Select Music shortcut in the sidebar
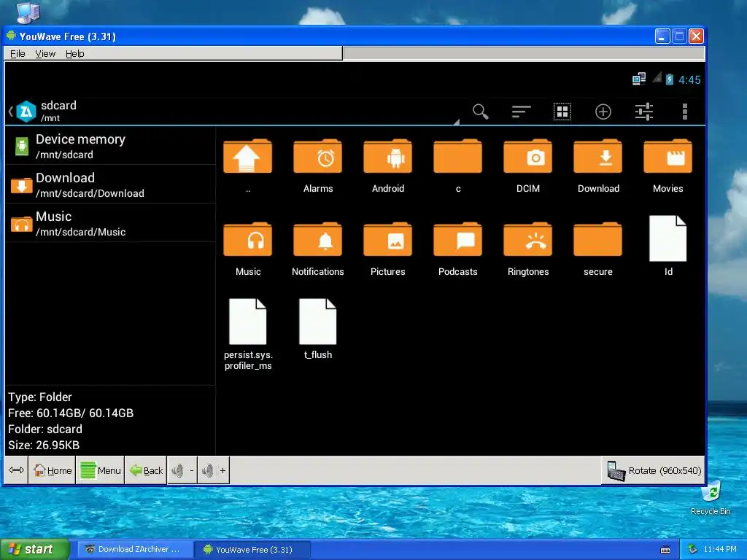The height and width of the screenshot is (560, 747). (111, 223)
